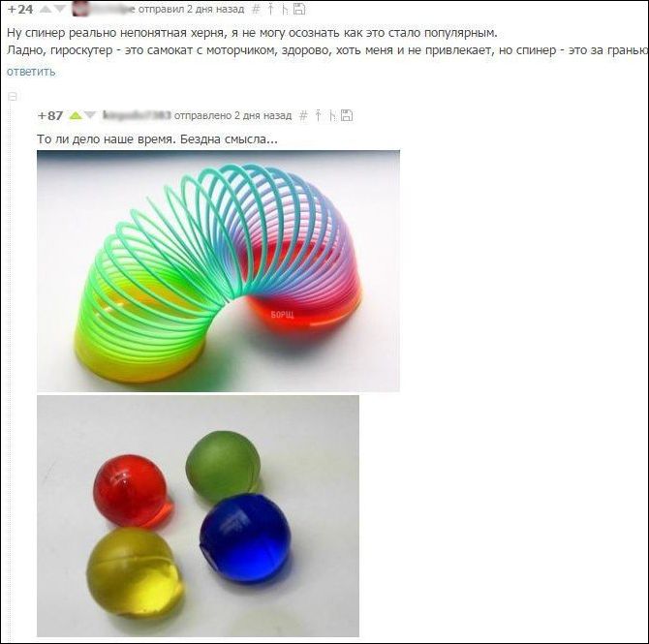Show comment branch icon on +24 comment
The image size is (649, 644).
(x=285, y=9)
